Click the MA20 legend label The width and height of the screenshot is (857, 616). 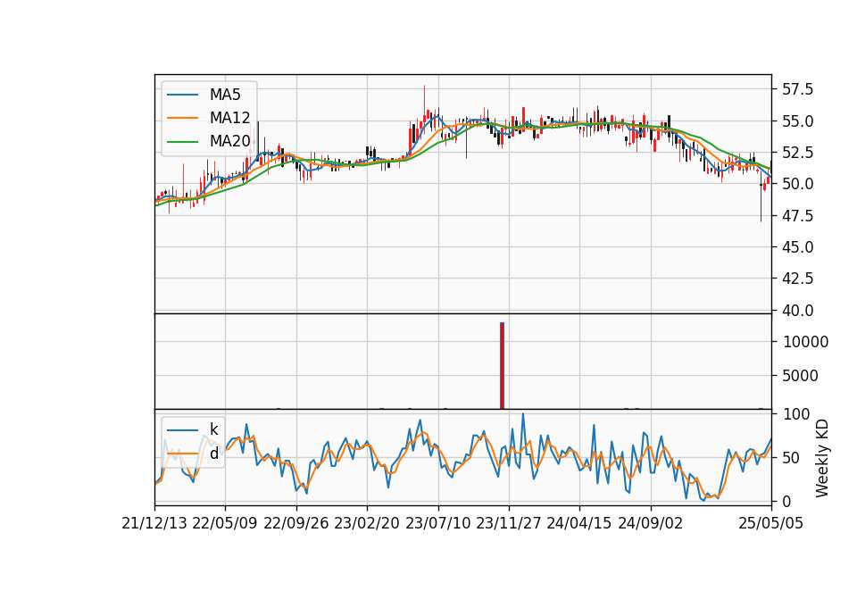pyautogui.click(x=230, y=141)
